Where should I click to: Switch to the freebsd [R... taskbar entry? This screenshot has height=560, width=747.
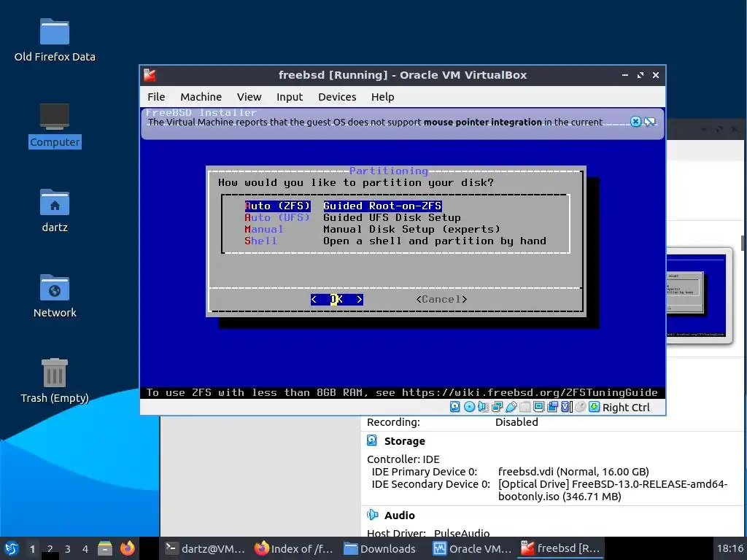tap(560, 548)
